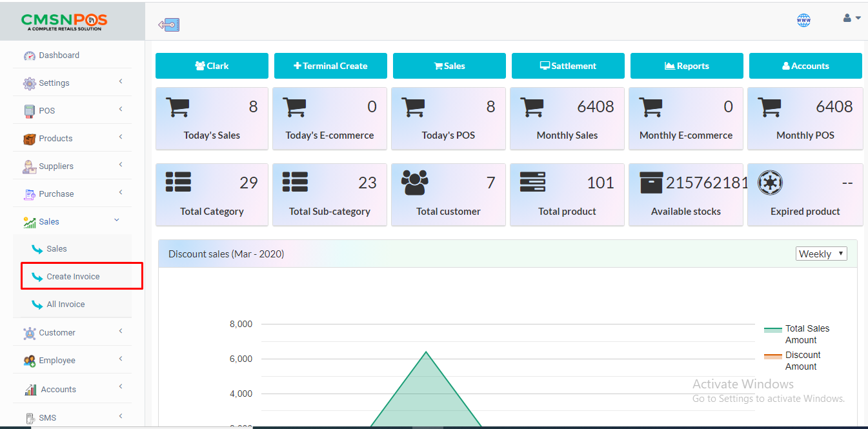Screen dimensions: 868x429
Task: Click the Sales chart icon in sidebar
Action: 30,222
